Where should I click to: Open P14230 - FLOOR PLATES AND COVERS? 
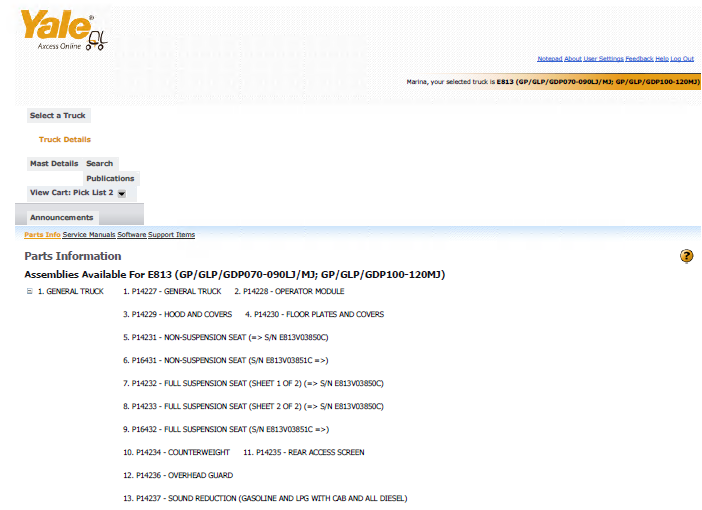[x=314, y=314]
